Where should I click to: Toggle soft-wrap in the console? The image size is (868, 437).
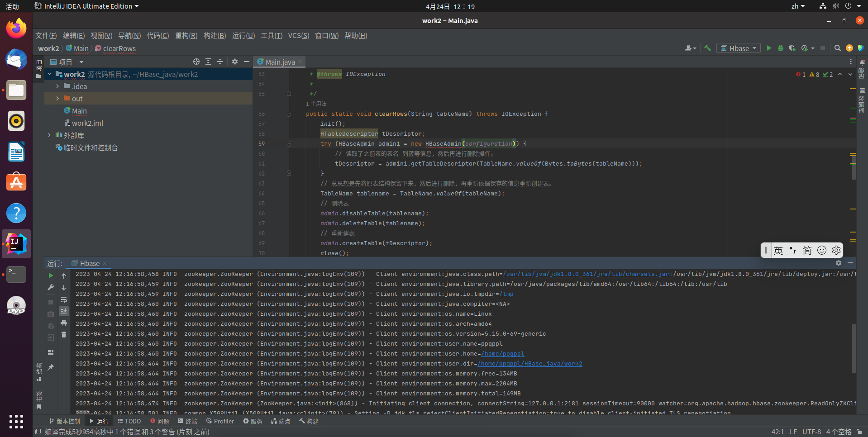pyautogui.click(x=64, y=299)
